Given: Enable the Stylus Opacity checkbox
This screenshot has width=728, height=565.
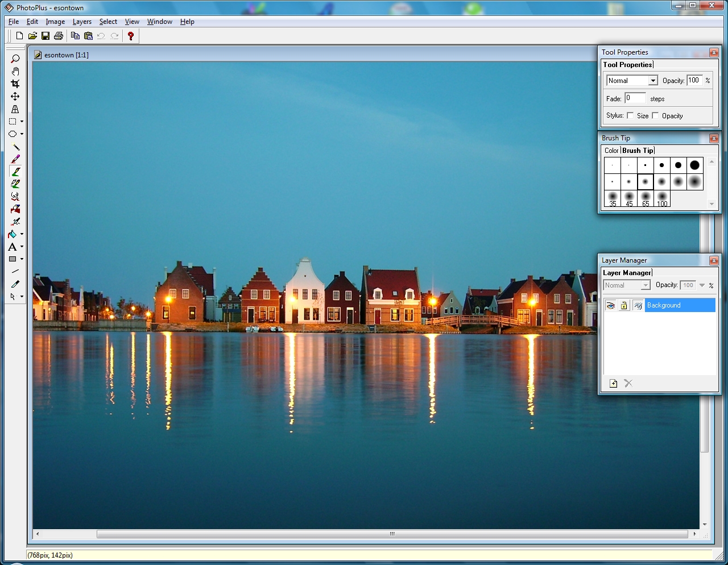Looking at the screenshot, I should (655, 116).
